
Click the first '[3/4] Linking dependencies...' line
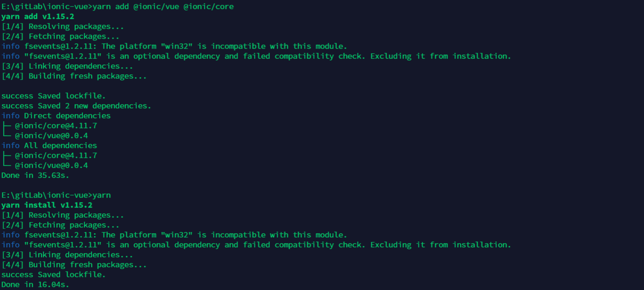pos(67,66)
